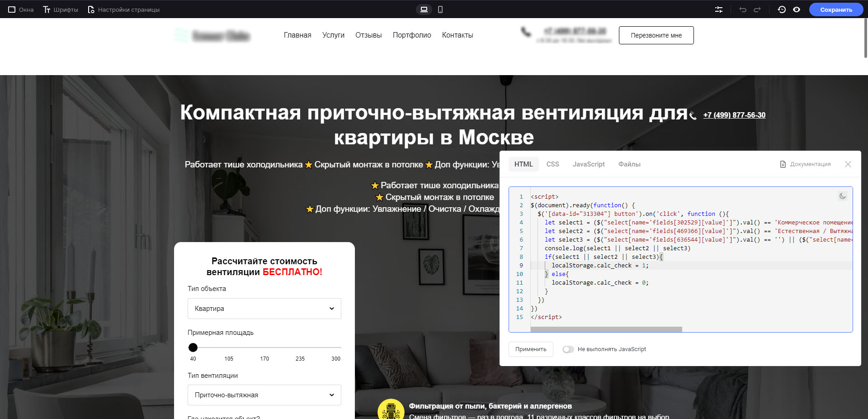Switch to the Файлы tab
This screenshot has width=868, height=419.
629,164
